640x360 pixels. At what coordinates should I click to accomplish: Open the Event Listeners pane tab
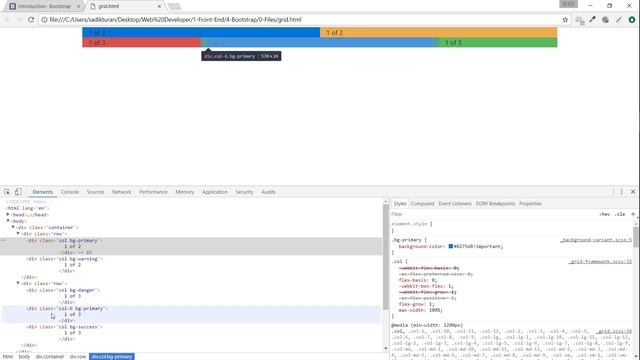455,203
